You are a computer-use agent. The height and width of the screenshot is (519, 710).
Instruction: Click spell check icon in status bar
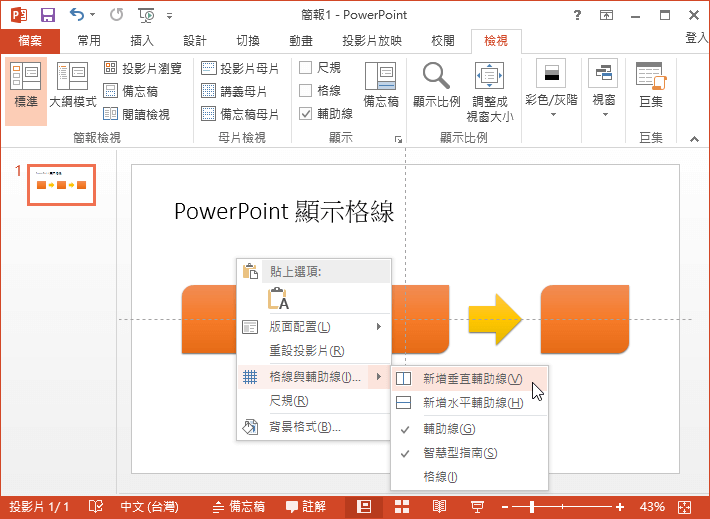[96, 506]
